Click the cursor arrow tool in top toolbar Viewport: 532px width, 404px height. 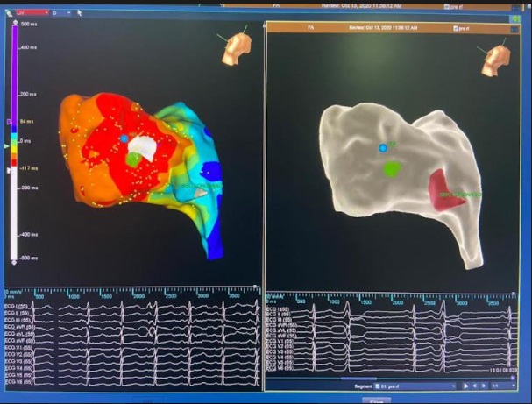tap(79, 13)
